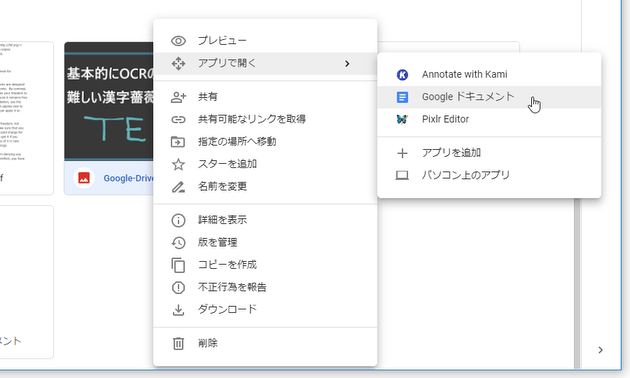Click the download arrow icon

178,310
